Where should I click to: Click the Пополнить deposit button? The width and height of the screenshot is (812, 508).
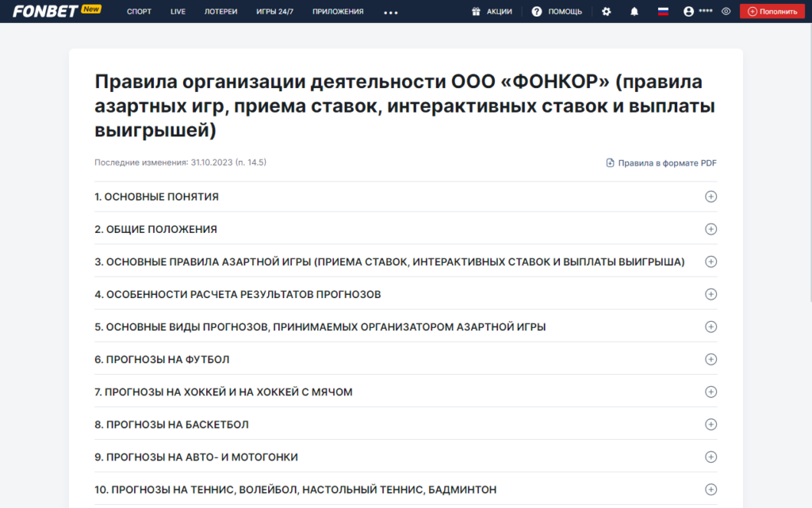tap(772, 11)
